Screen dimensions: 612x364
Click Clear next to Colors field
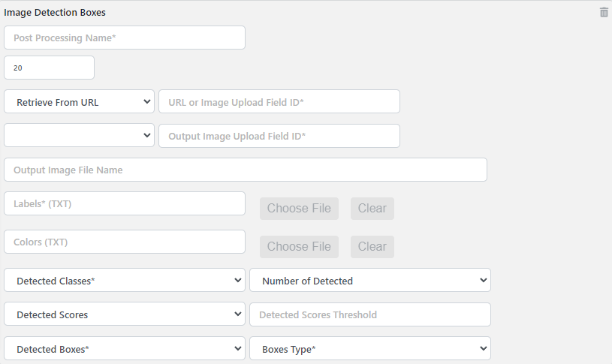[372, 246]
